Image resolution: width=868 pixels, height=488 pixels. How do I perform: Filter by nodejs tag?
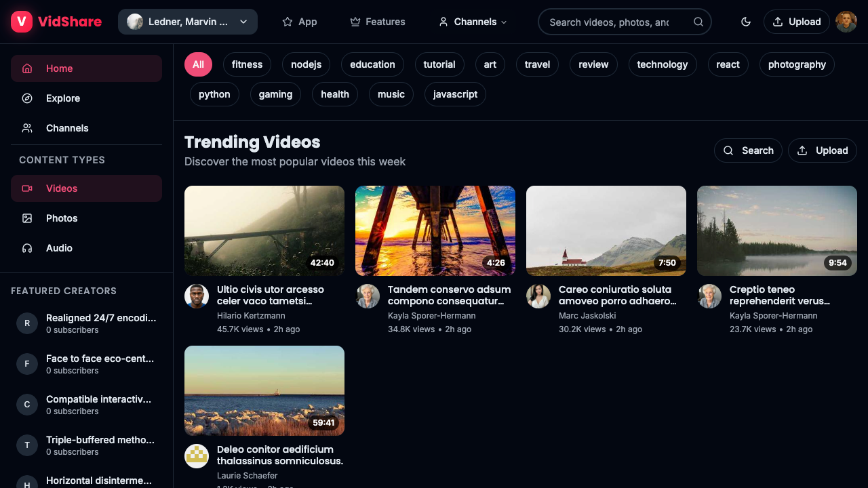[306, 64]
